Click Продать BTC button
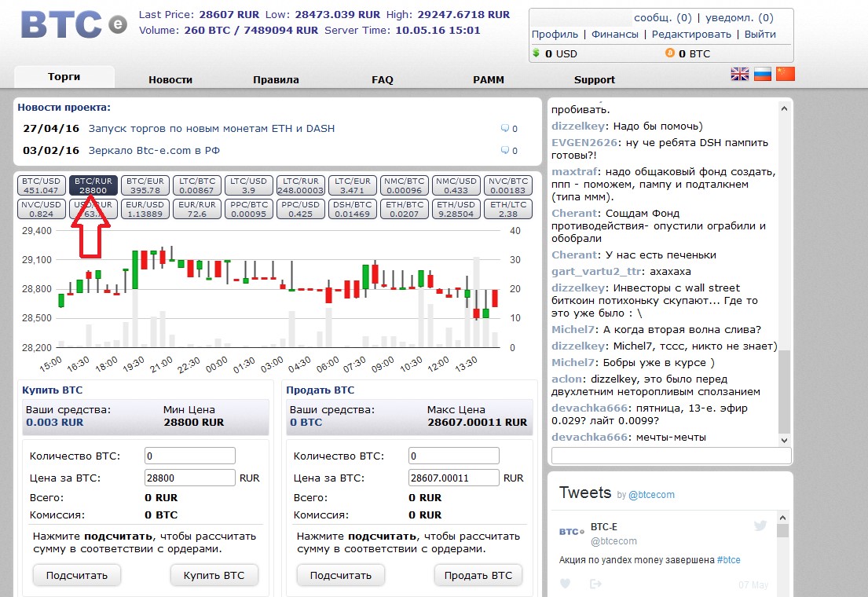 pos(478,576)
